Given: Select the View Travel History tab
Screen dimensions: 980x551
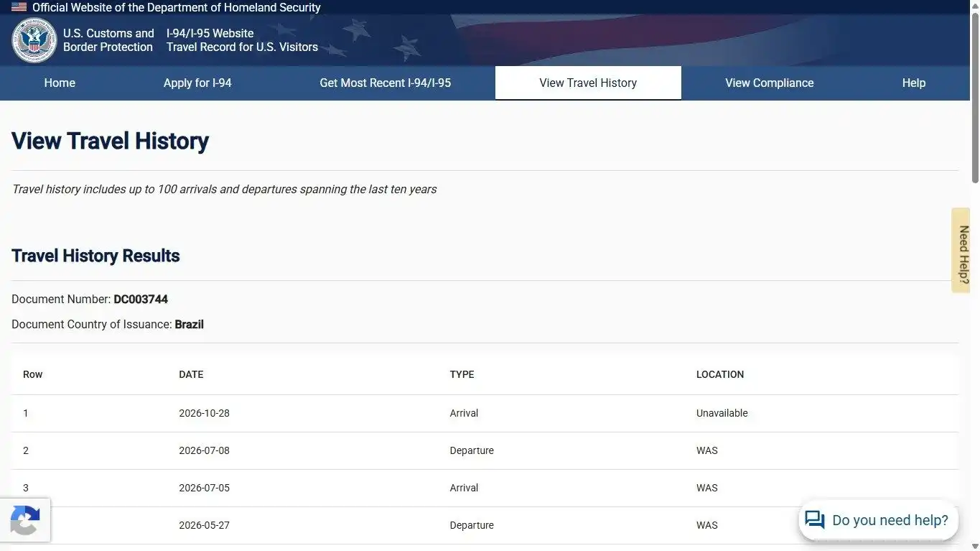Looking at the screenshot, I should click(x=588, y=83).
